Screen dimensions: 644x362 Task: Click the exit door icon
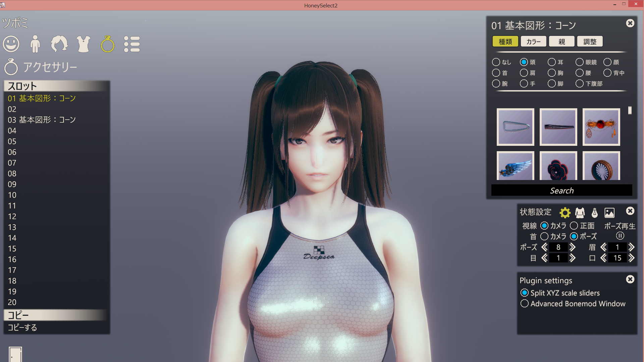point(15,354)
